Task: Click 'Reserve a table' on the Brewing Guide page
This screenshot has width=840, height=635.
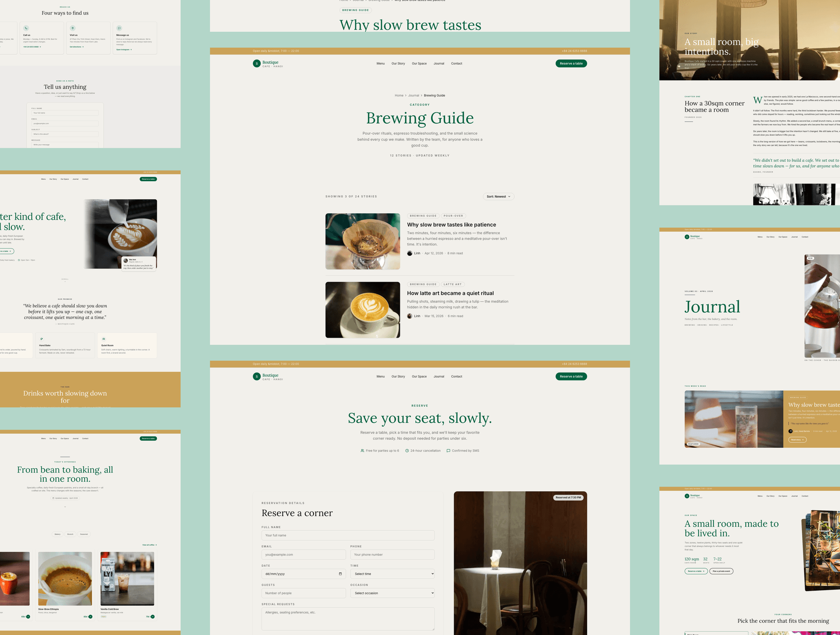Action: 571,63
